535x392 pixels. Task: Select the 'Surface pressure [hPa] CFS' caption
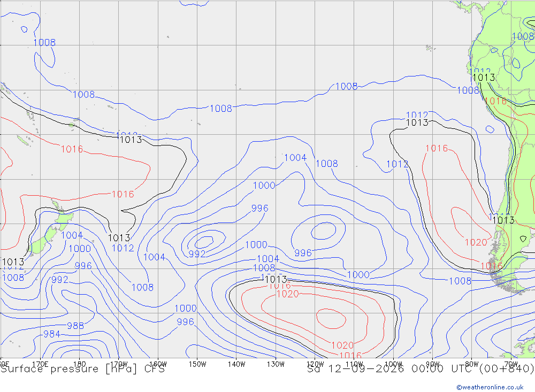82,369
